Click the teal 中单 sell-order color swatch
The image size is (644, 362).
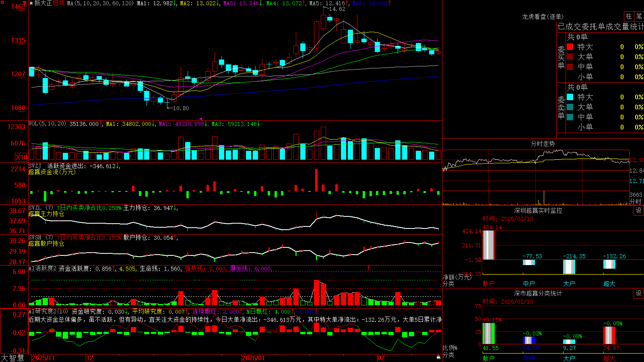click(570, 117)
